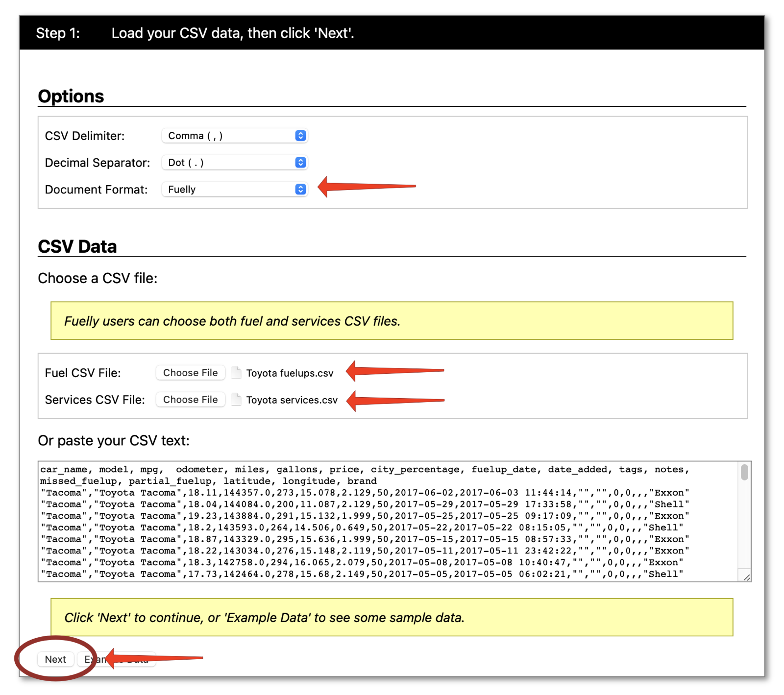Click the Example Data button
Screen dimensions: 784x695
117,659
